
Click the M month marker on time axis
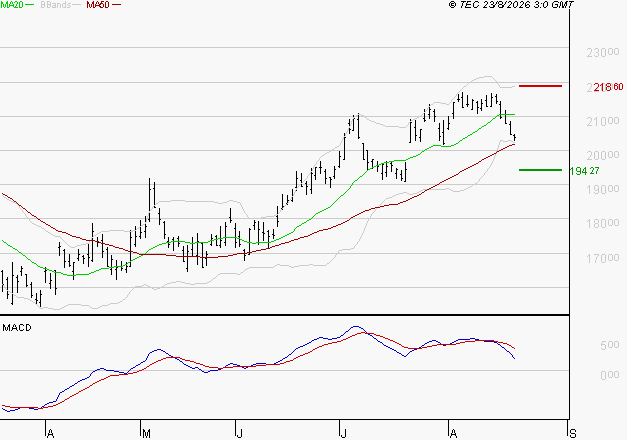(x=146, y=434)
